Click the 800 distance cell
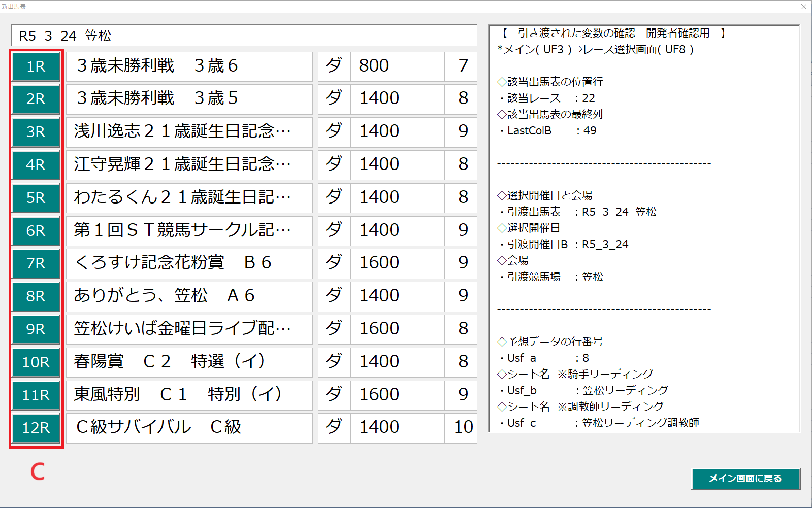 397,66
